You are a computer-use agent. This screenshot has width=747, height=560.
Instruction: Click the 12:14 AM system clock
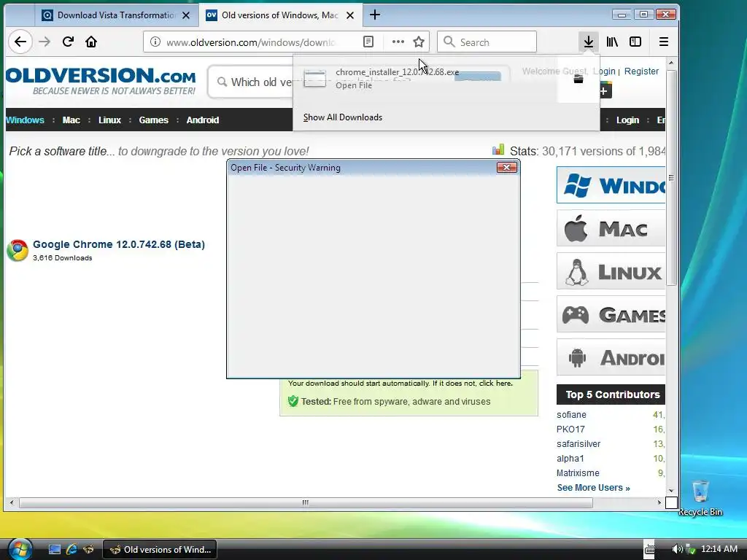(719, 549)
